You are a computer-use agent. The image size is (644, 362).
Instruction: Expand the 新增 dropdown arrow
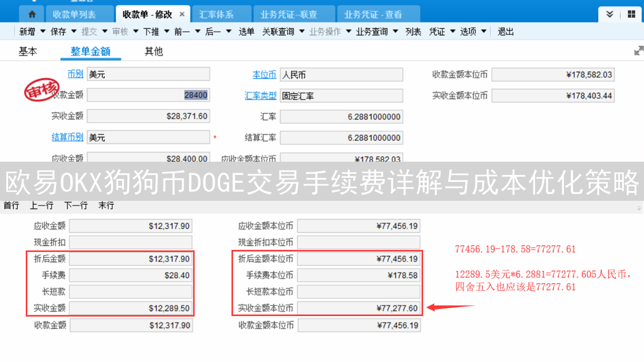click(43, 32)
